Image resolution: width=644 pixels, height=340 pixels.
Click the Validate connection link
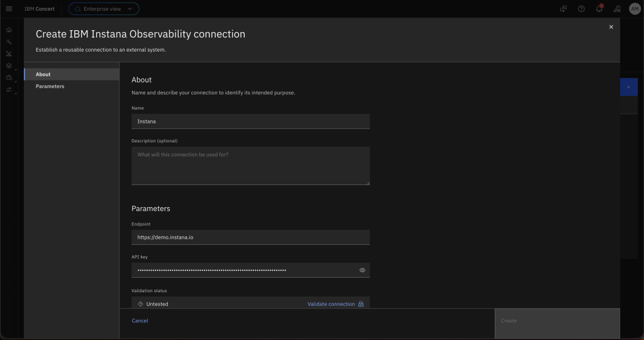pos(331,304)
